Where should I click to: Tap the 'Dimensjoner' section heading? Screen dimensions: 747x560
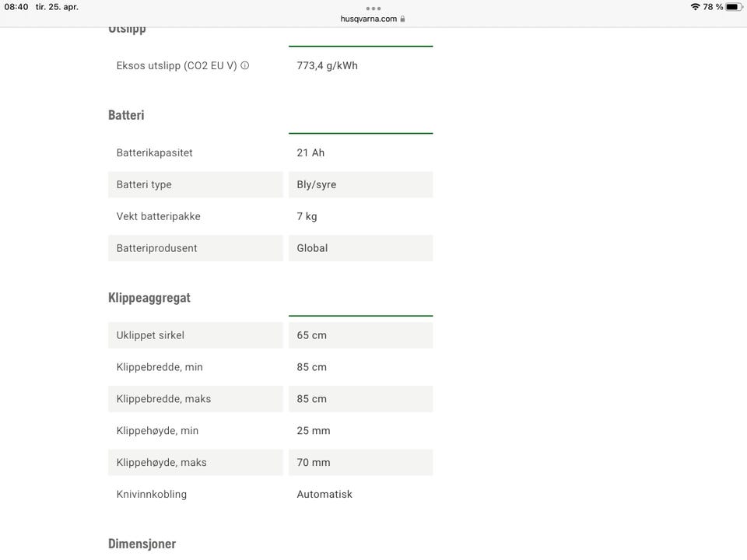[x=142, y=544]
